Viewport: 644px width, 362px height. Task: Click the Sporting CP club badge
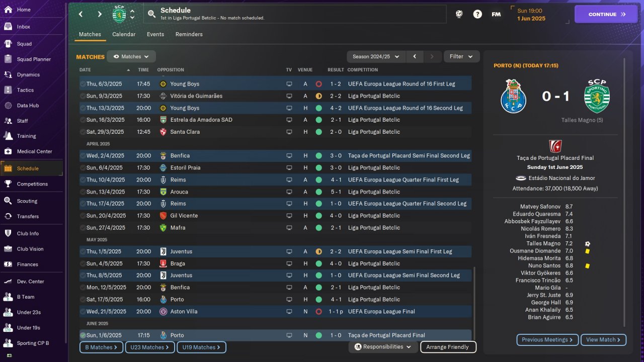pos(119,14)
